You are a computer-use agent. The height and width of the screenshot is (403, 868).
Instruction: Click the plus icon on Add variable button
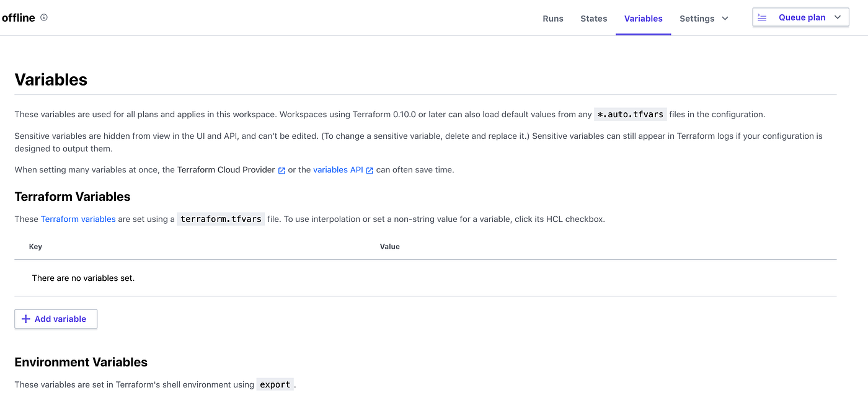(x=25, y=319)
